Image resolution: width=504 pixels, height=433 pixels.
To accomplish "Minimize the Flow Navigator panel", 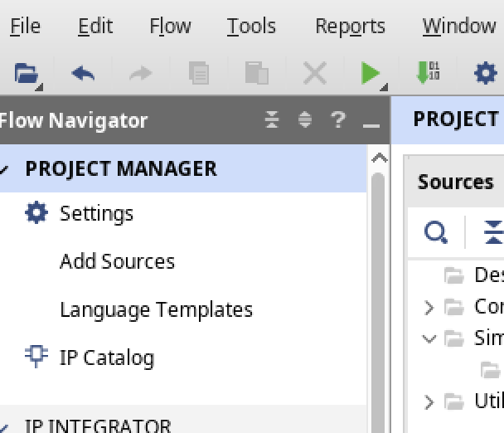I will (x=371, y=122).
